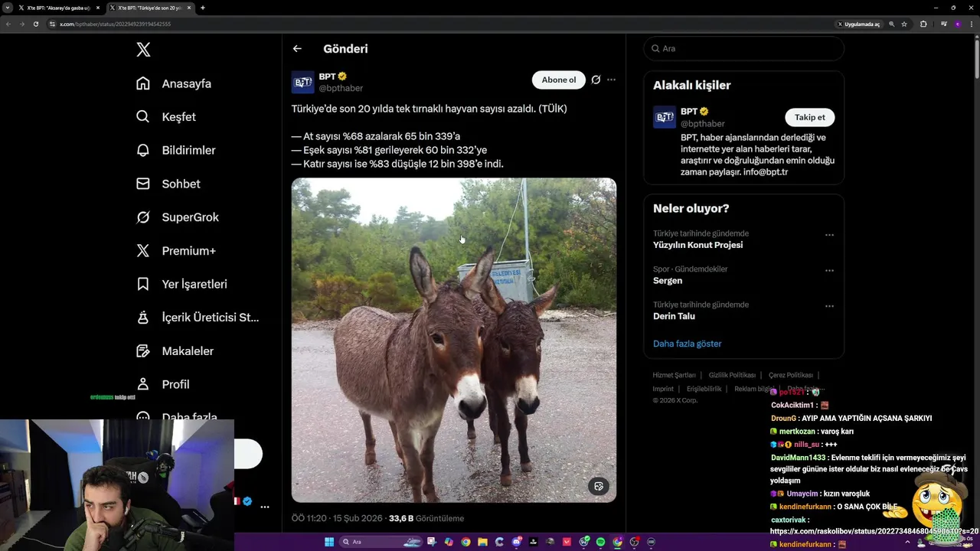
Task: Close the "Türkiye'de son 20" browser tab
Action: (189, 8)
